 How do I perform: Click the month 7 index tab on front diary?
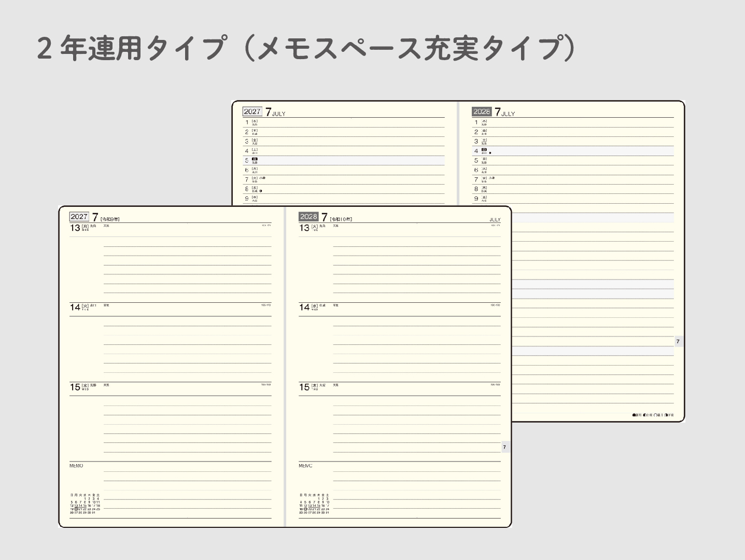point(504,447)
